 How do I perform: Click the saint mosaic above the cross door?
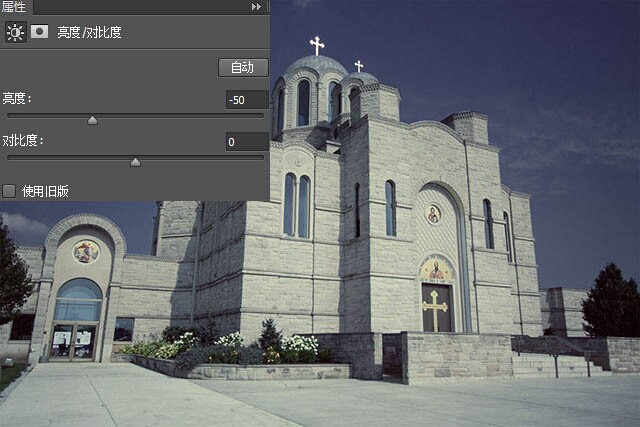click(436, 270)
